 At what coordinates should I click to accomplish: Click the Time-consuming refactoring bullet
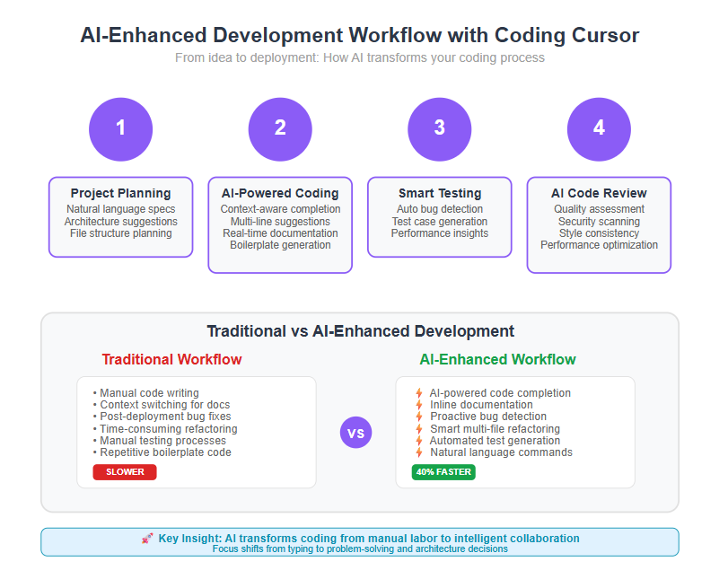click(165, 429)
